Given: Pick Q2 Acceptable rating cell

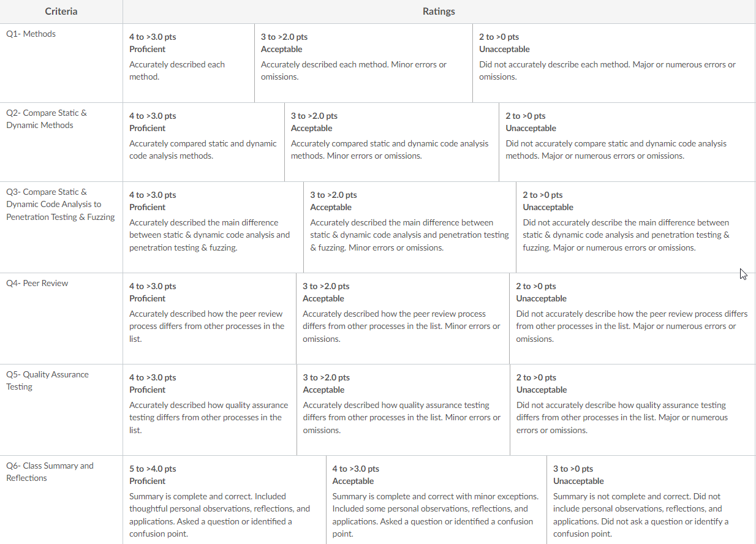Looking at the screenshot, I should coord(391,142).
